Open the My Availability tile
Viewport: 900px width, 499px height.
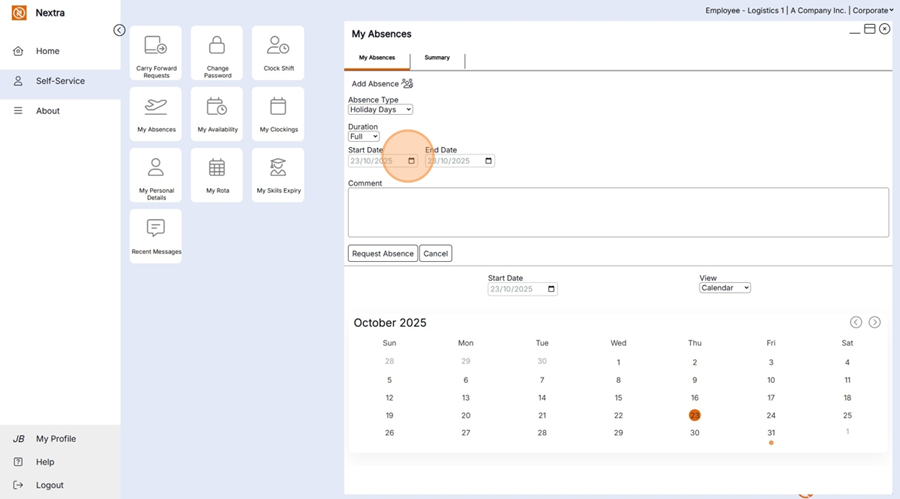point(217,114)
